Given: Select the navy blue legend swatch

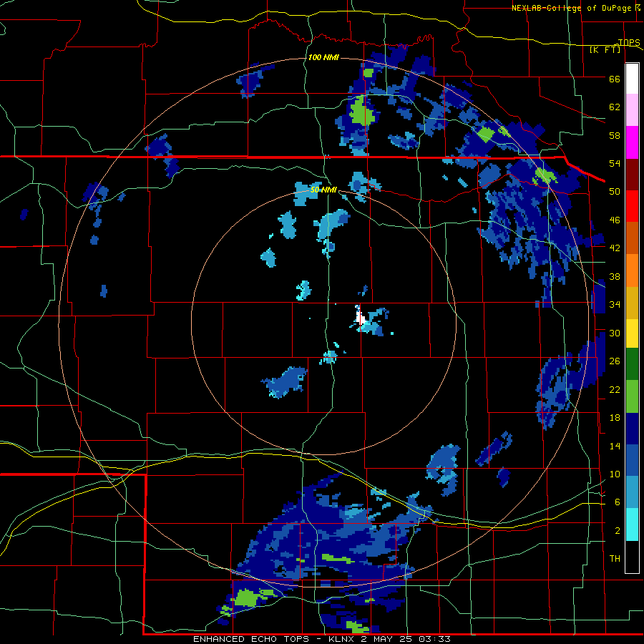Looking at the screenshot, I should [632, 429].
